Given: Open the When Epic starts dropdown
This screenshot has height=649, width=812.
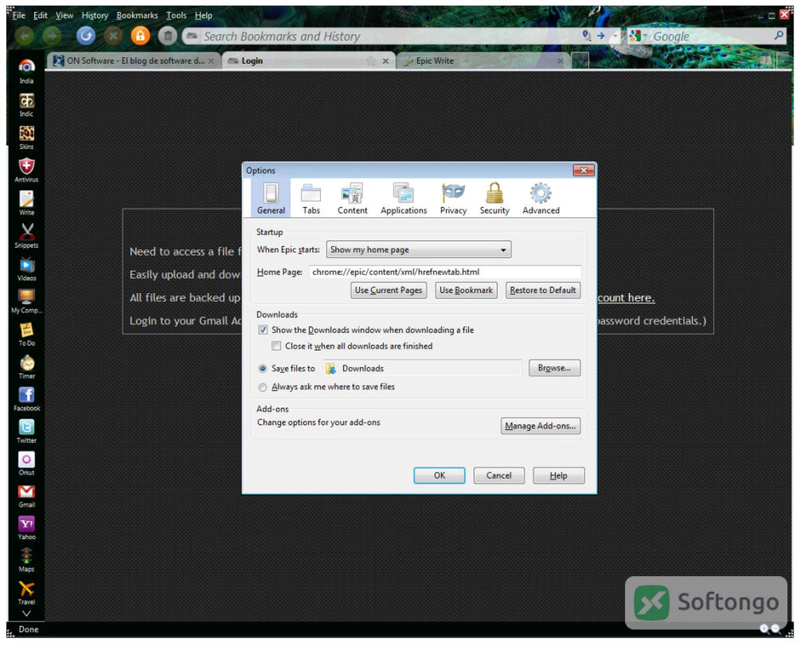Looking at the screenshot, I should [x=419, y=250].
